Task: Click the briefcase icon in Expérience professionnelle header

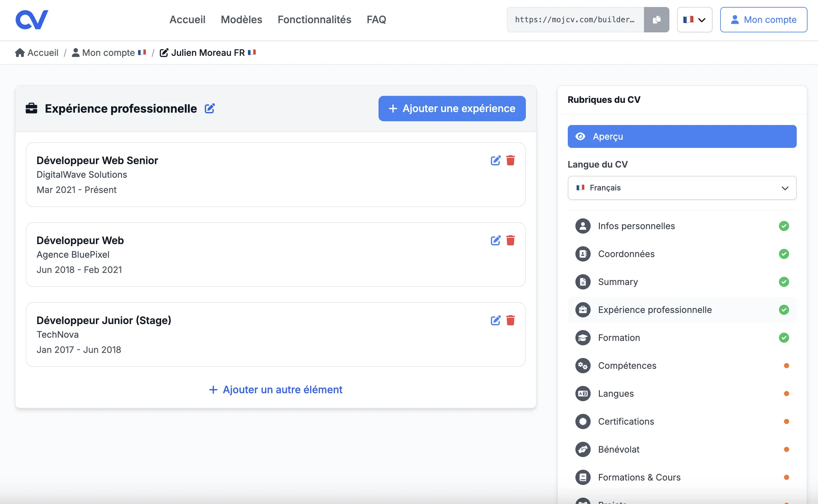Action: (32, 108)
